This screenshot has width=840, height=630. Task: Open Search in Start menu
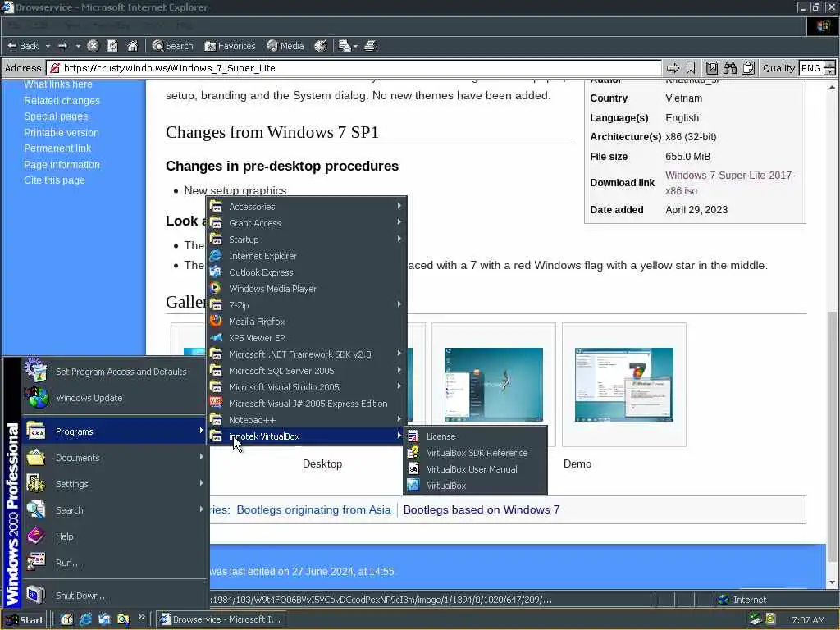114,510
